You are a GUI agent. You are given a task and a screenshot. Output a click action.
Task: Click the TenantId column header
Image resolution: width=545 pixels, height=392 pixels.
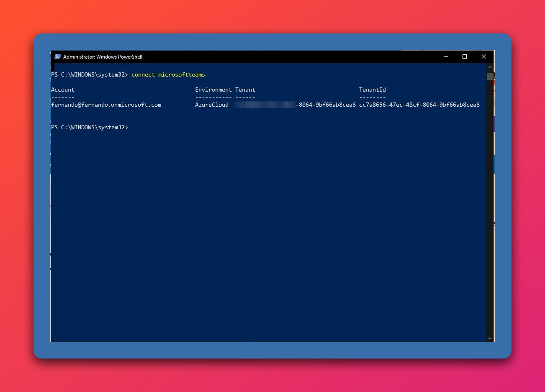click(373, 90)
